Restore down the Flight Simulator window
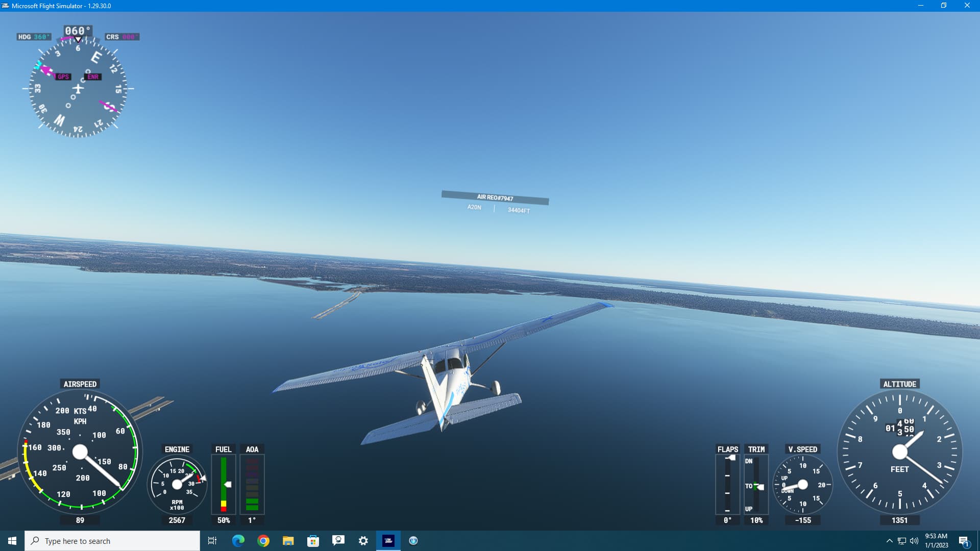Viewport: 980px width, 551px height. pos(944,6)
